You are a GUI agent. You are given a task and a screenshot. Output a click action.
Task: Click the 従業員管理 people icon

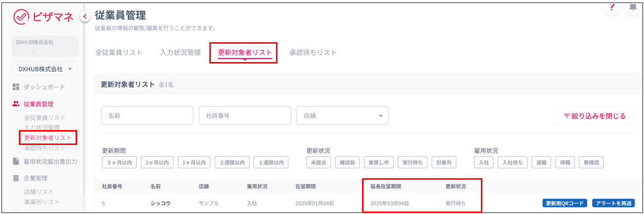16,104
